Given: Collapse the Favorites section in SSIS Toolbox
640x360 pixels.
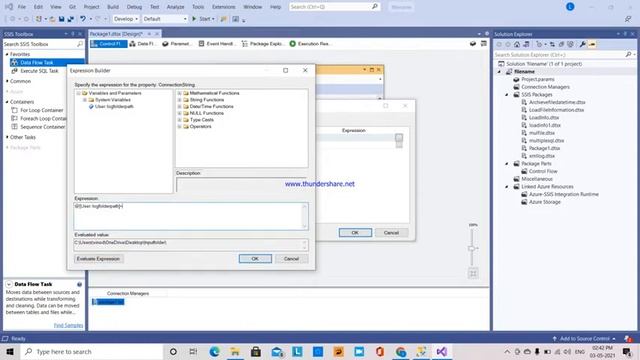Looking at the screenshot, I should [x=7, y=54].
